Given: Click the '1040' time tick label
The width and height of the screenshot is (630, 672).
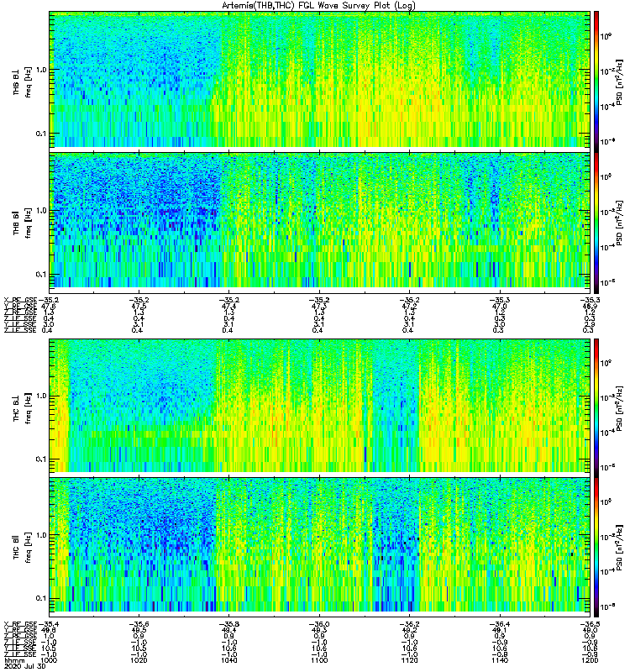Looking at the screenshot, I should coord(229,660).
